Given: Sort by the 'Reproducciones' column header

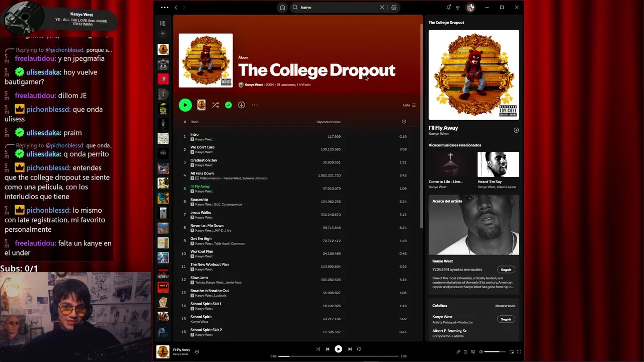Looking at the screenshot, I should pyautogui.click(x=329, y=122).
